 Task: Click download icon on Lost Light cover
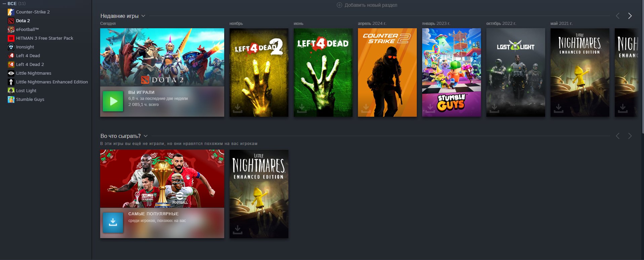click(494, 108)
